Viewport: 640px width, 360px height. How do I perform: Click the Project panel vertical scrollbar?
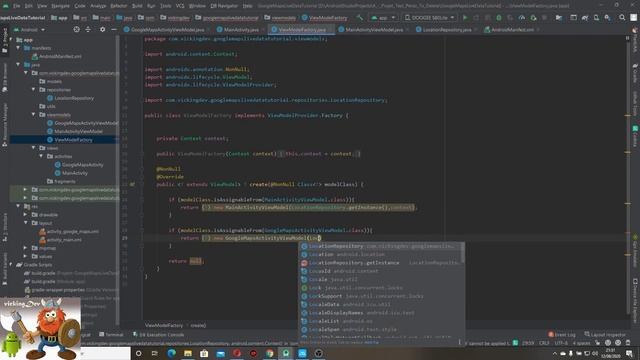(x=118, y=180)
